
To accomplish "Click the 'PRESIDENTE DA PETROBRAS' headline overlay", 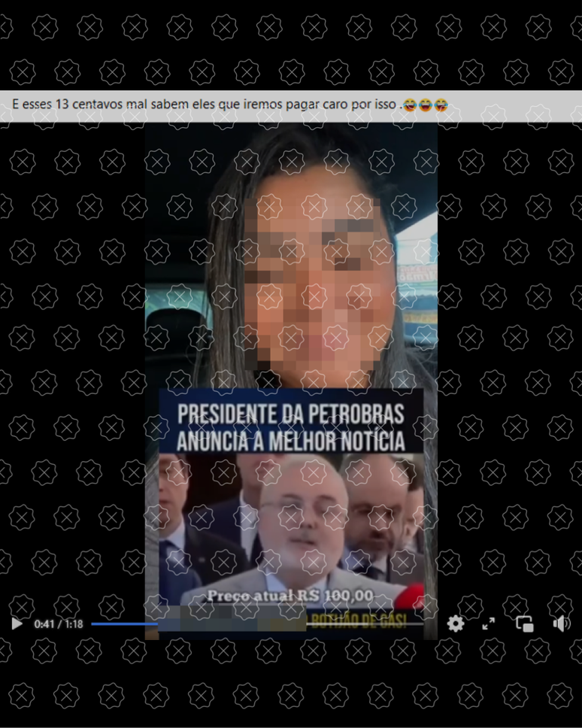I will (290, 414).
